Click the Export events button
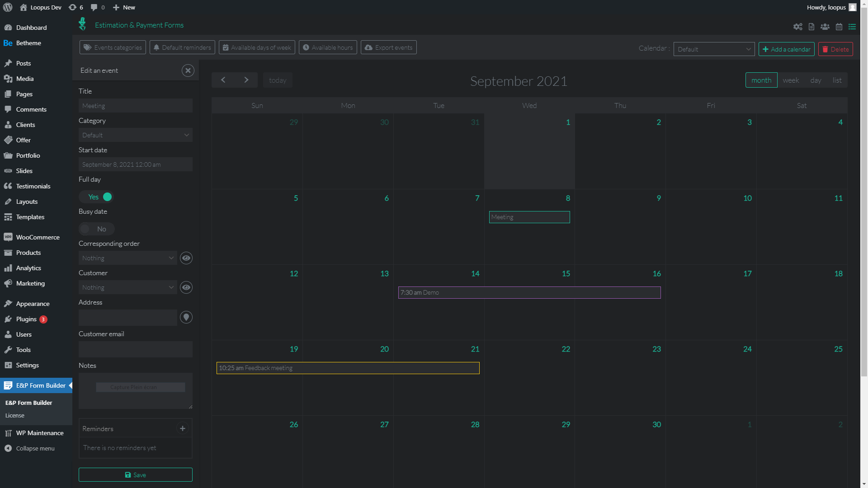The width and height of the screenshot is (868, 488). click(x=389, y=47)
